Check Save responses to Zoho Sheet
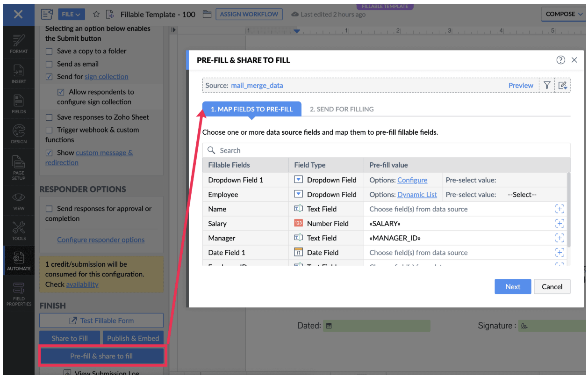This screenshot has height=379, width=588. pos(49,117)
